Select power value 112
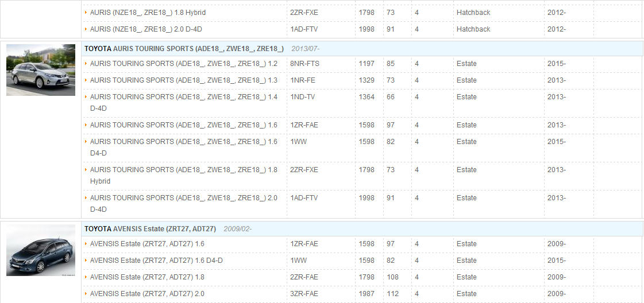644x303 pixels. click(392, 294)
